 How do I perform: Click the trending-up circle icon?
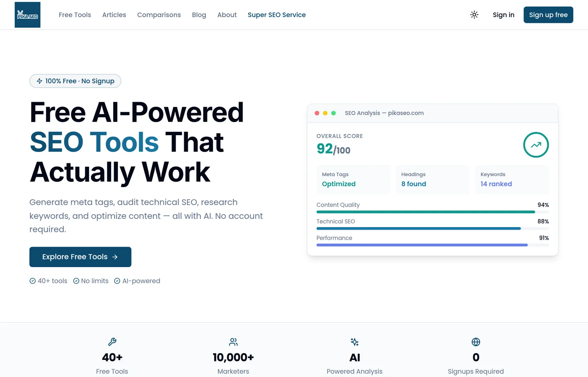coord(536,145)
